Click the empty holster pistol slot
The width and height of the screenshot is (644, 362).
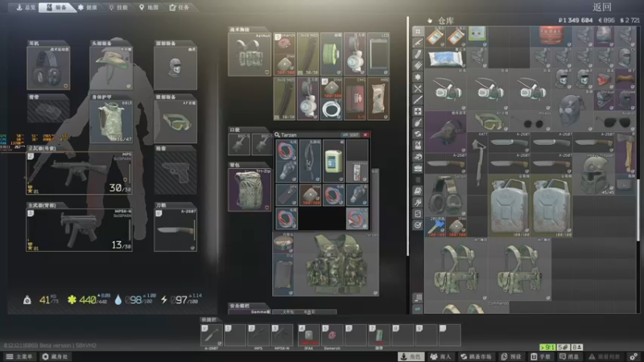click(175, 173)
